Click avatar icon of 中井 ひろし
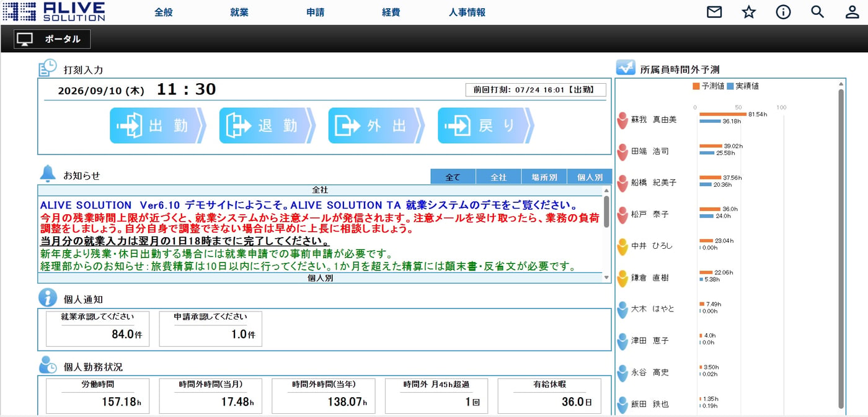Viewport: 868px width, 417px height. (x=623, y=247)
